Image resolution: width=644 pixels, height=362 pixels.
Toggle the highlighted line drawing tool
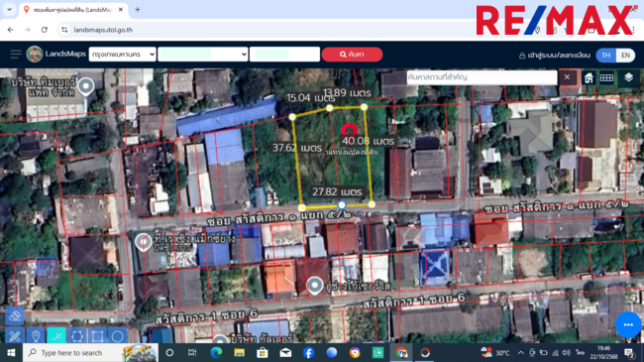pos(56,336)
